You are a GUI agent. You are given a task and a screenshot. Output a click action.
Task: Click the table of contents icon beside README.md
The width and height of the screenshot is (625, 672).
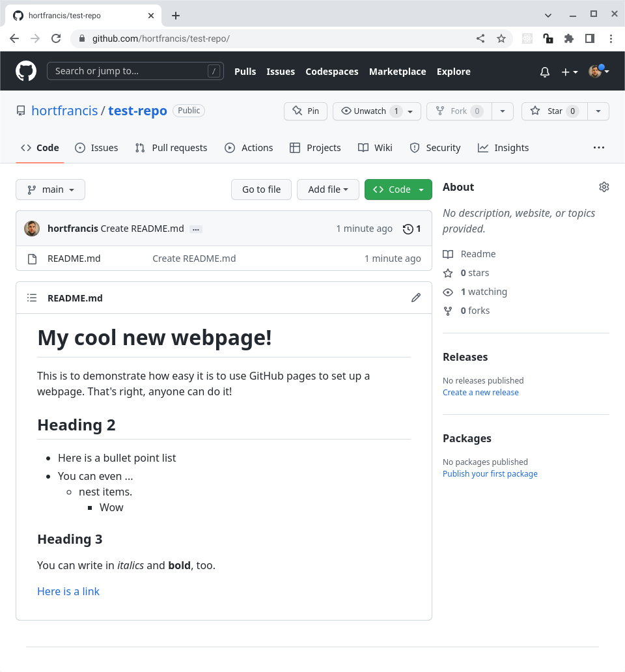pyautogui.click(x=31, y=298)
